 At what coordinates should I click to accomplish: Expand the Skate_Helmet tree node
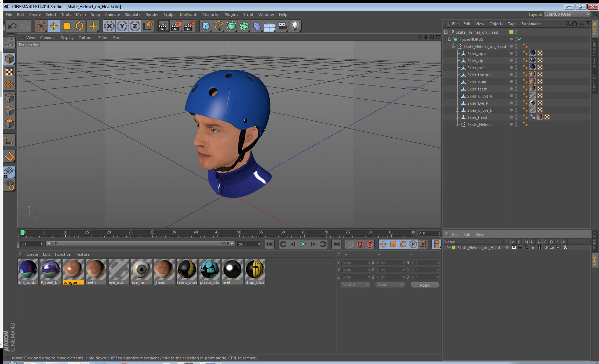pos(458,125)
